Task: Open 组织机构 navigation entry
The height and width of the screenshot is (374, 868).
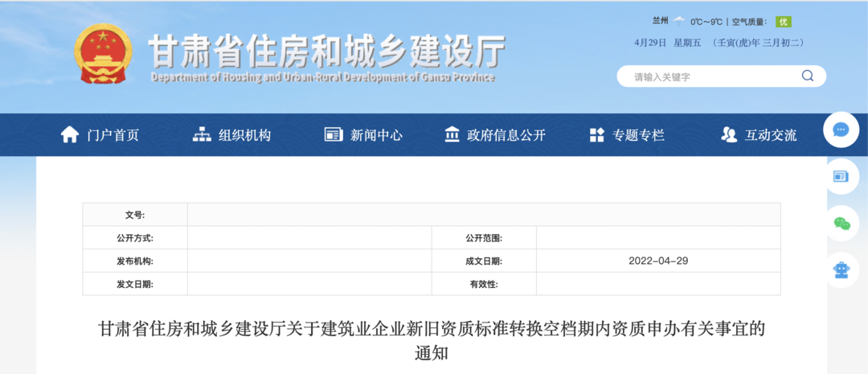Action: point(245,135)
